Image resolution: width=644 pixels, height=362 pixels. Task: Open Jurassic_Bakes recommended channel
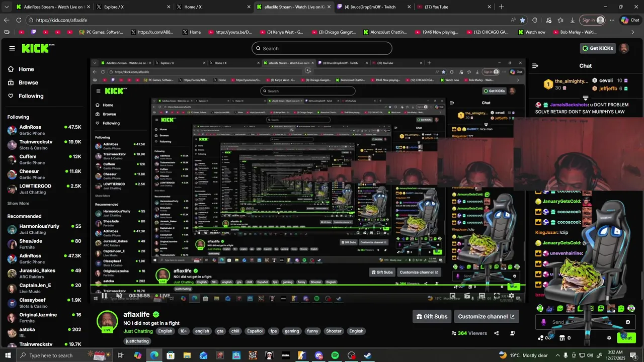(44, 274)
